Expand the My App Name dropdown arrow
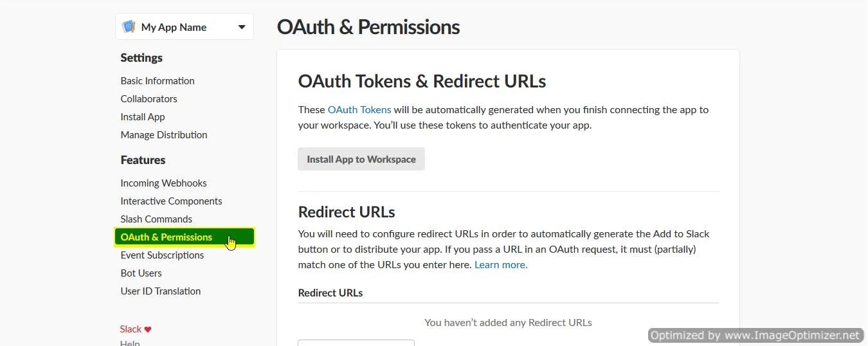Screen dimensions: 868x346 [242, 27]
